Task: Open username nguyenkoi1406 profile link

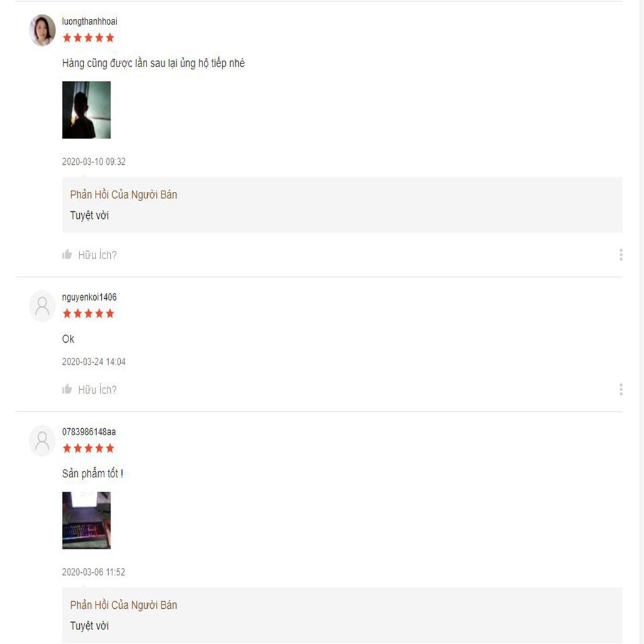Action: (x=89, y=297)
